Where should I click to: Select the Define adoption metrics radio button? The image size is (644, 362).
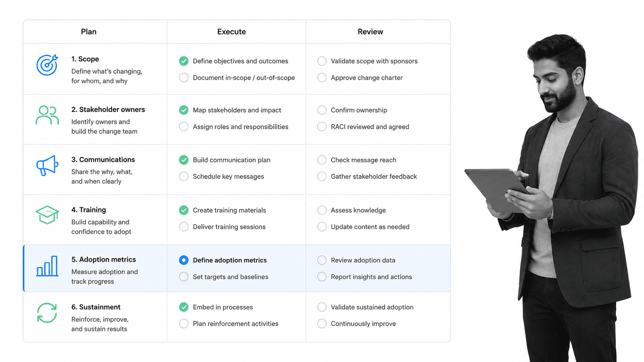pyautogui.click(x=184, y=260)
